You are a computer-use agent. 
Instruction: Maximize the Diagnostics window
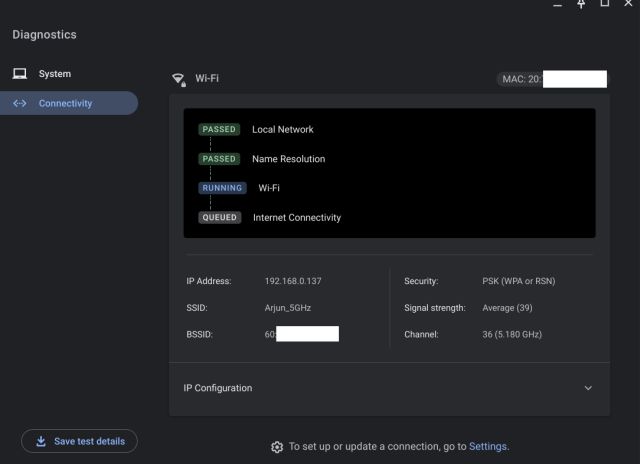pos(605,4)
